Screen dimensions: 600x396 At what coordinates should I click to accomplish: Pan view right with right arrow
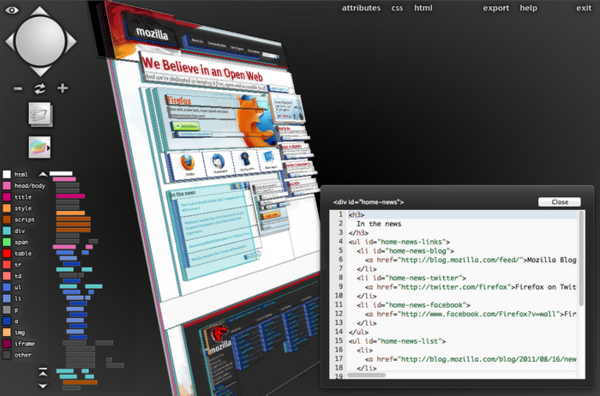(71, 41)
